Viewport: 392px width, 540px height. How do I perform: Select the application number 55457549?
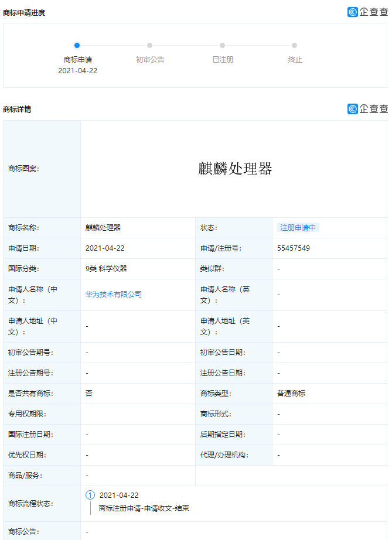[294, 248]
